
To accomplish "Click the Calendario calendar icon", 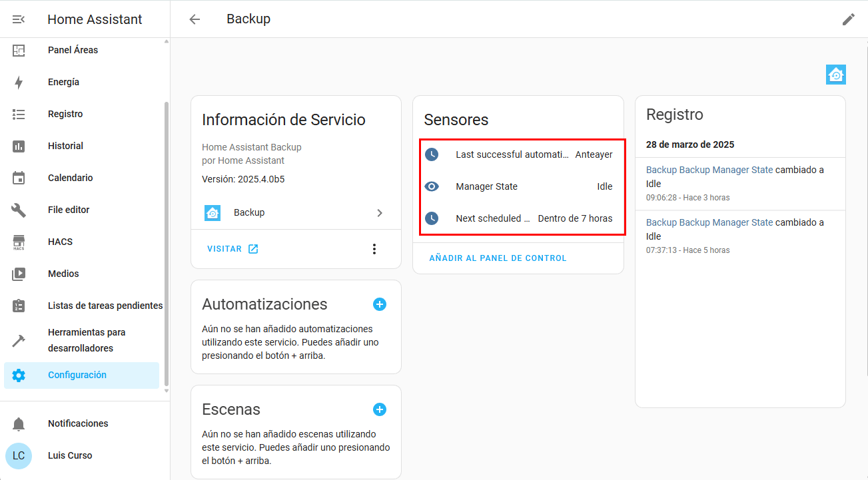I will tap(19, 178).
